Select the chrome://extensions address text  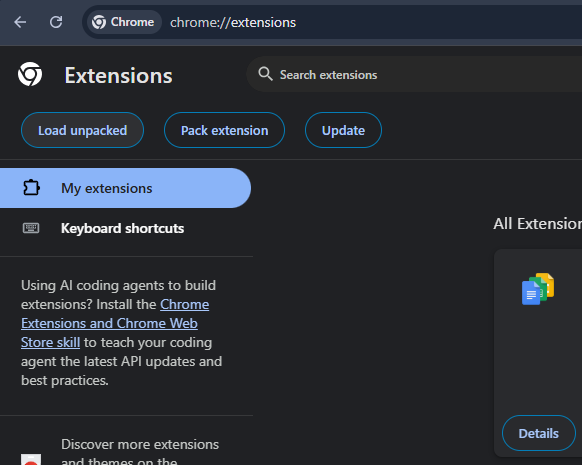[x=233, y=23]
